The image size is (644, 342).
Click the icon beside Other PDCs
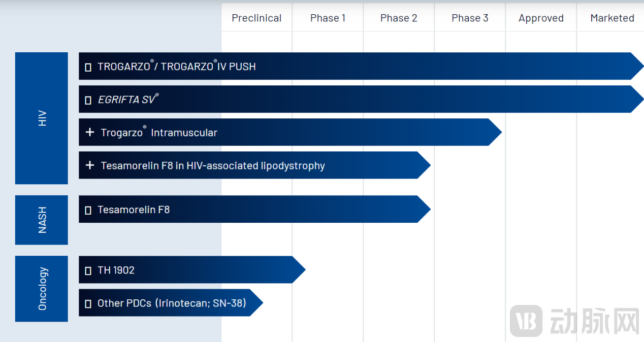[x=88, y=303]
